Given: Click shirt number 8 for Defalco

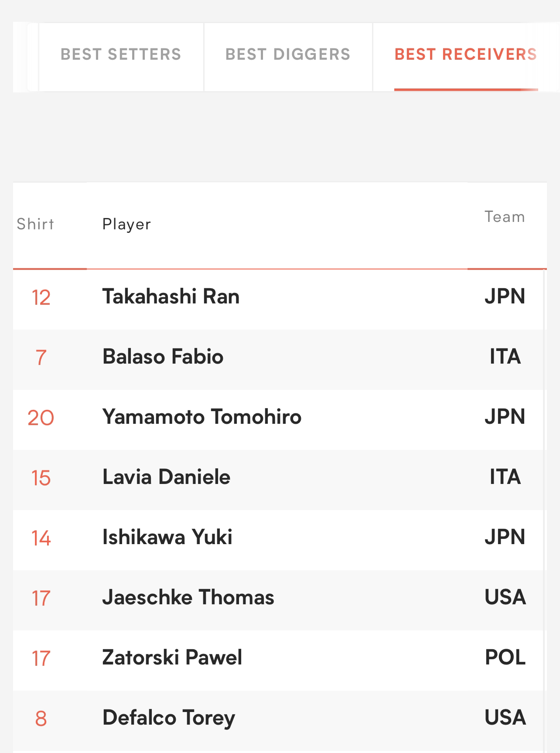Looking at the screenshot, I should 41,719.
